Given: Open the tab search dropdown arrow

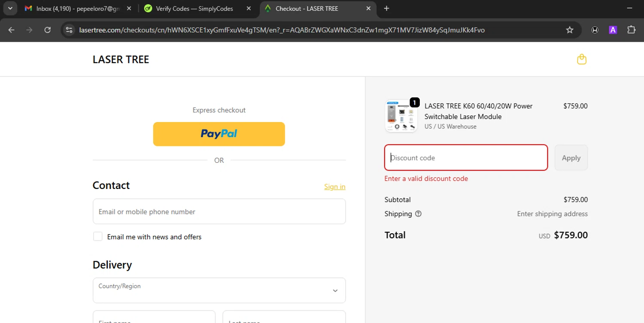Looking at the screenshot, I should (10, 9).
